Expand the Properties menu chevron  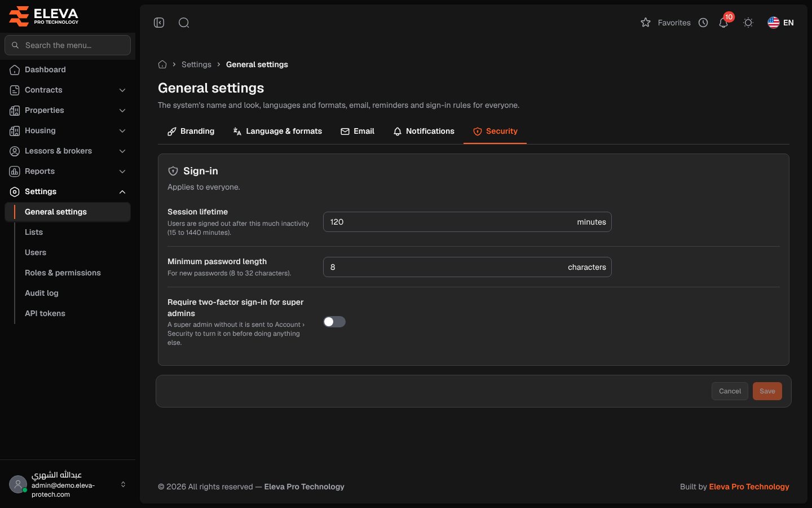(122, 110)
